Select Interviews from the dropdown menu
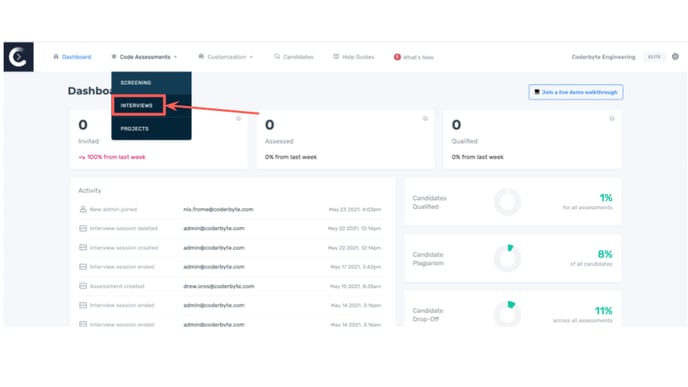688x387 pixels. (x=138, y=105)
